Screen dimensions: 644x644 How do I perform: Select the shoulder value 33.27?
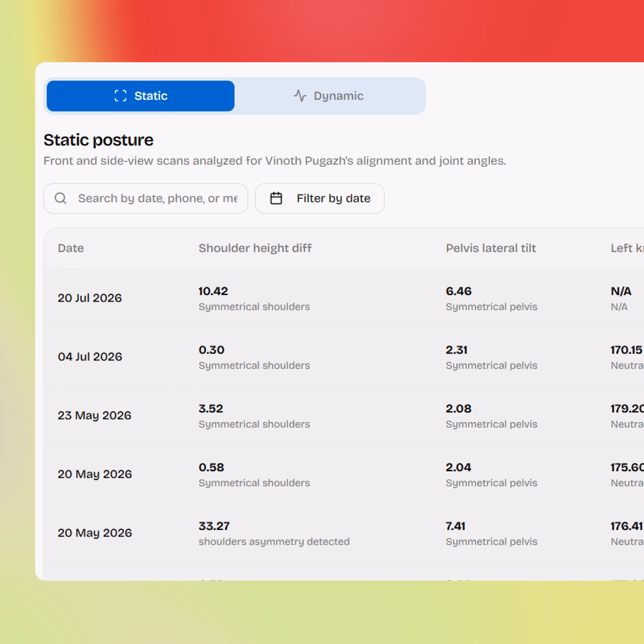214,526
